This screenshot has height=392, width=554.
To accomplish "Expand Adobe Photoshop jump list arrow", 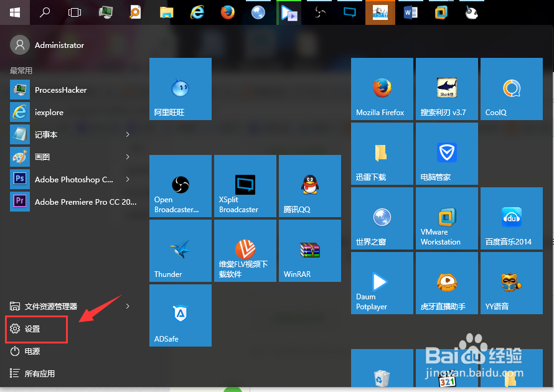I will coord(128,179).
